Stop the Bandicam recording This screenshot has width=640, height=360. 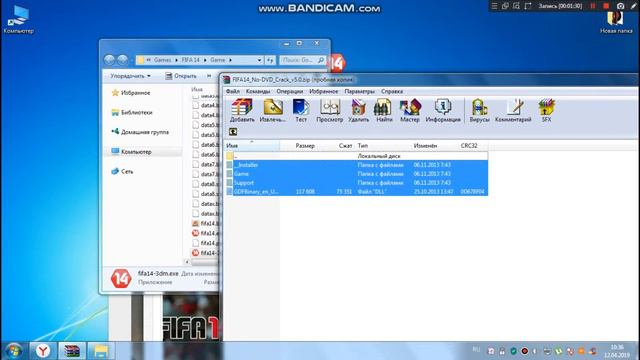[606, 6]
